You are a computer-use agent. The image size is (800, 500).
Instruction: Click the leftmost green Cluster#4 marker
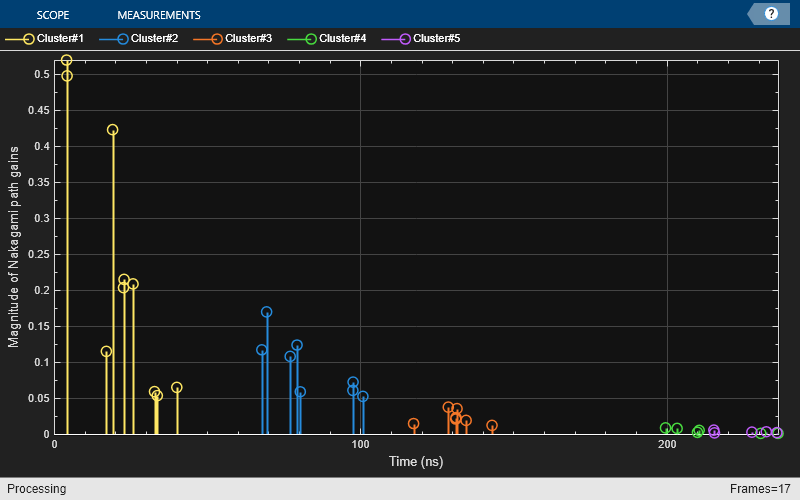click(x=665, y=428)
